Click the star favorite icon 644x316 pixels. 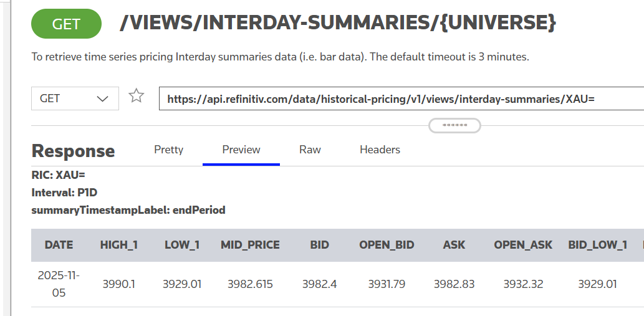[136, 96]
